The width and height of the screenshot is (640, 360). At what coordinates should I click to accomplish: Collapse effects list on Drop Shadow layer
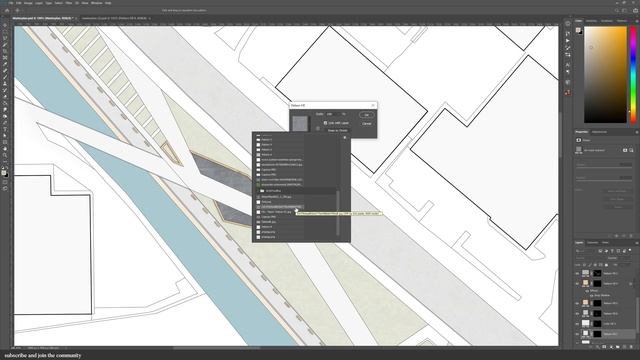pos(631,283)
